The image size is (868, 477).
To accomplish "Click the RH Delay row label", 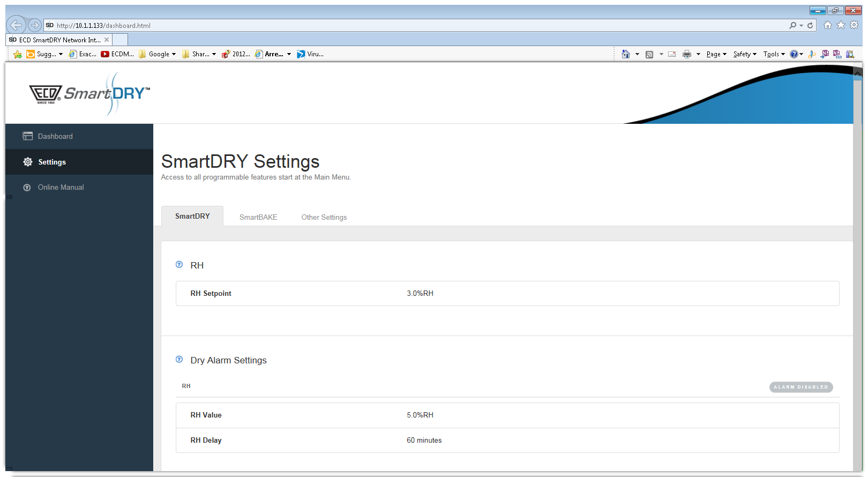I will pyautogui.click(x=206, y=440).
